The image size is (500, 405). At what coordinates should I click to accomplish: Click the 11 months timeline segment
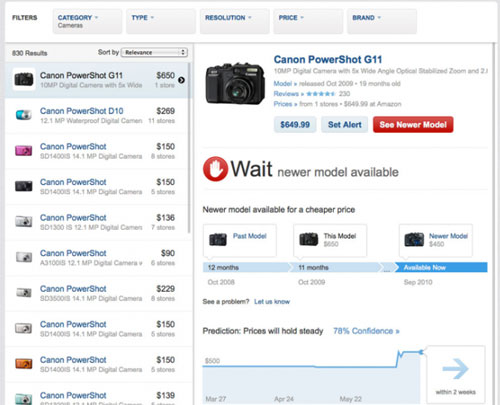pyautogui.click(x=337, y=267)
